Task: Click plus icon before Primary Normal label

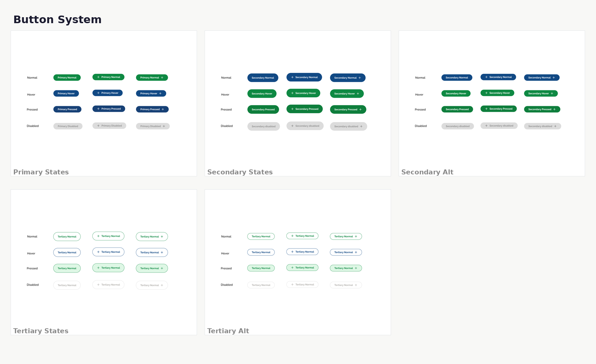Action: (98, 77)
